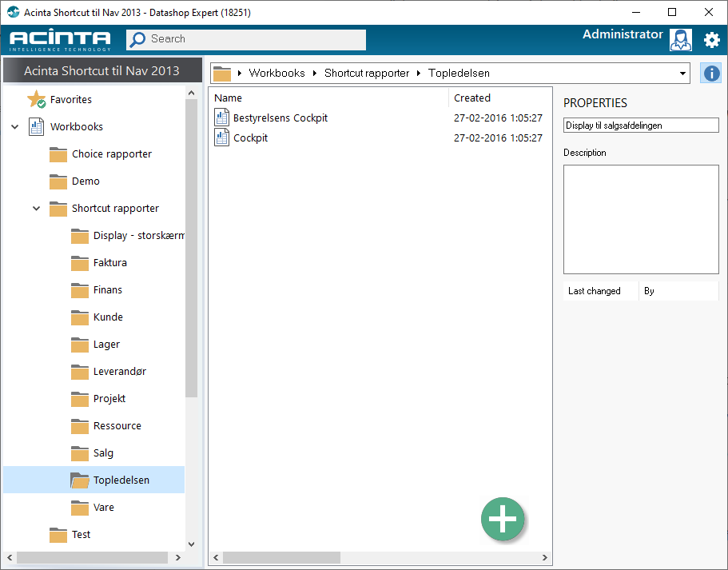Select the Cockpit workbook name
Screen dimensions: 728x570
(x=251, y=138)
